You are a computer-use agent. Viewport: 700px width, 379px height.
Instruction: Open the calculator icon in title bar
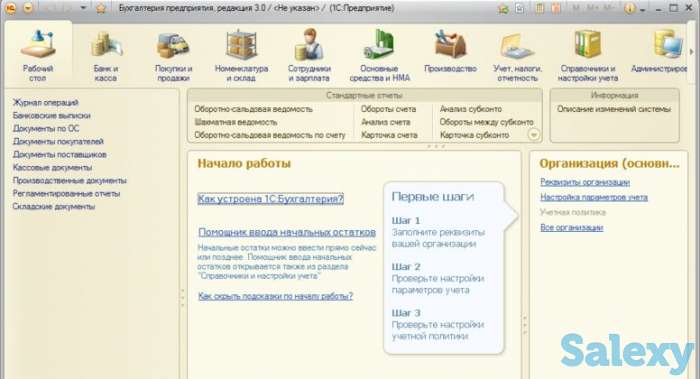point(540,8)
